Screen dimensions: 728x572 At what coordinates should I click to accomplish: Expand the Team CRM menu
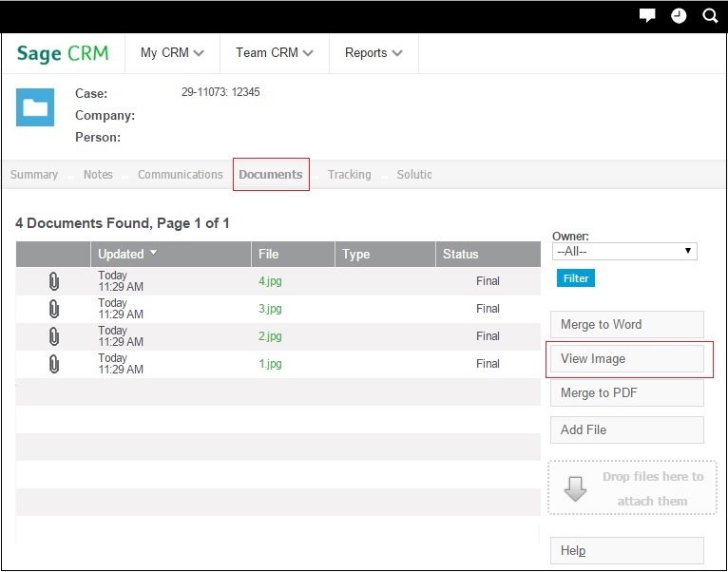pos(275,53)
